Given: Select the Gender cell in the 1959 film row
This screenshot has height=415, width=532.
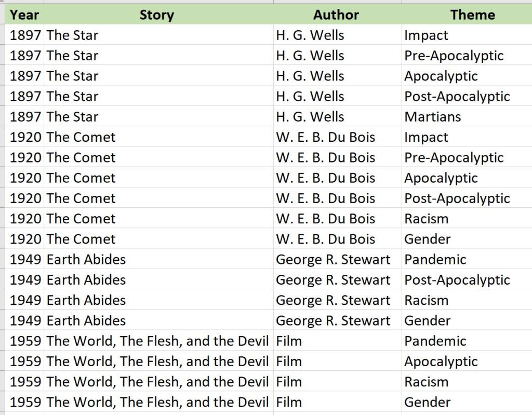Looking at the screenshot, I should (x=428, y=402).
